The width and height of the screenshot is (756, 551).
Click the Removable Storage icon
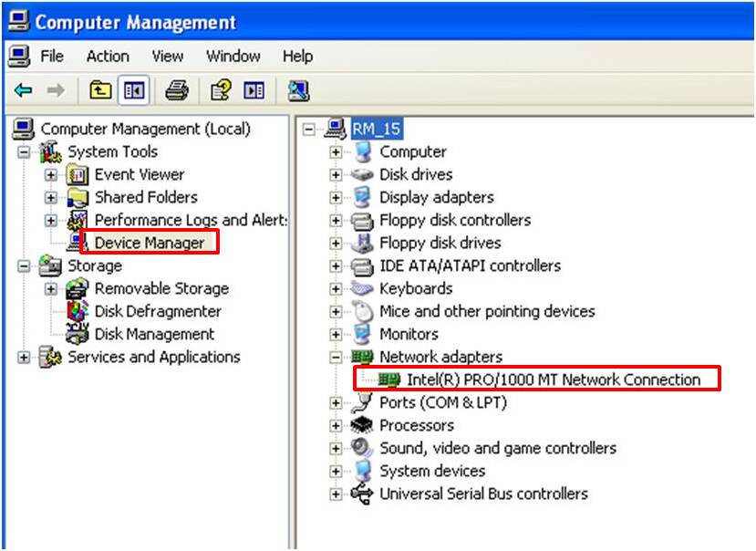click(x=78, y=288)
